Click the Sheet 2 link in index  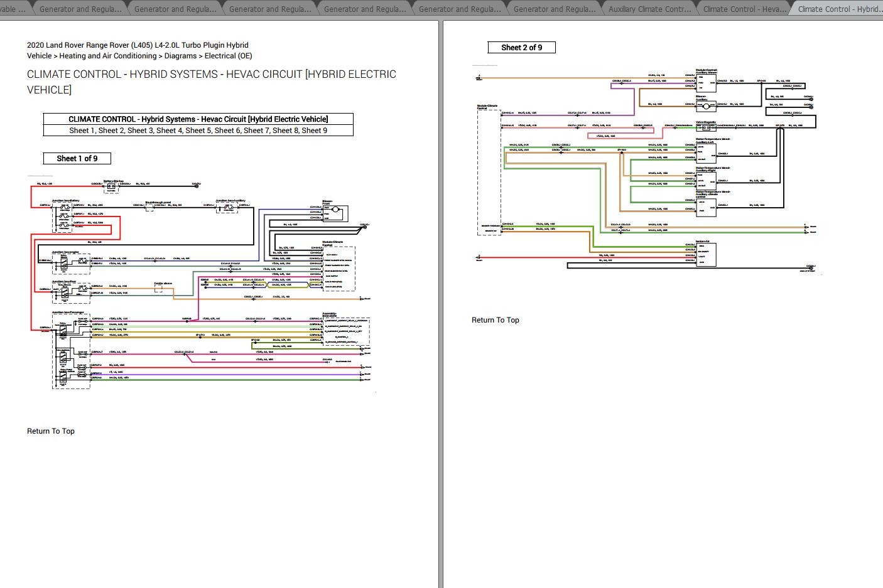pyautogui.click(x=111, y=131)
